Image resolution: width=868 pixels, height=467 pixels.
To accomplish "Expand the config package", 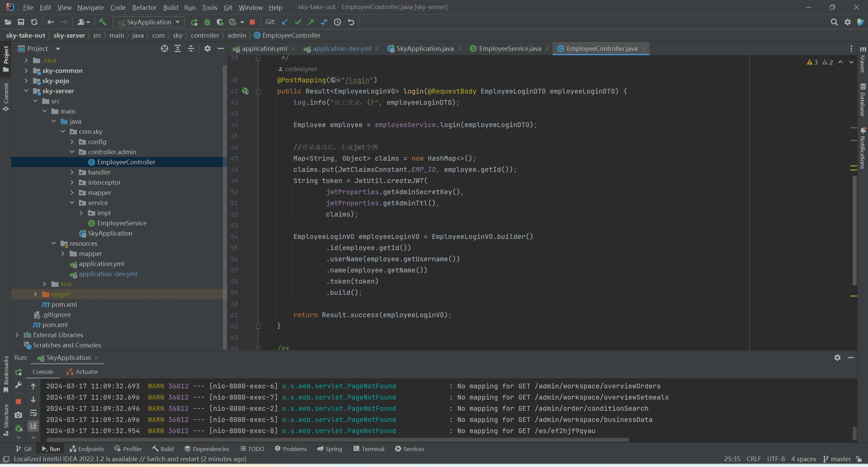I will 72,142.
